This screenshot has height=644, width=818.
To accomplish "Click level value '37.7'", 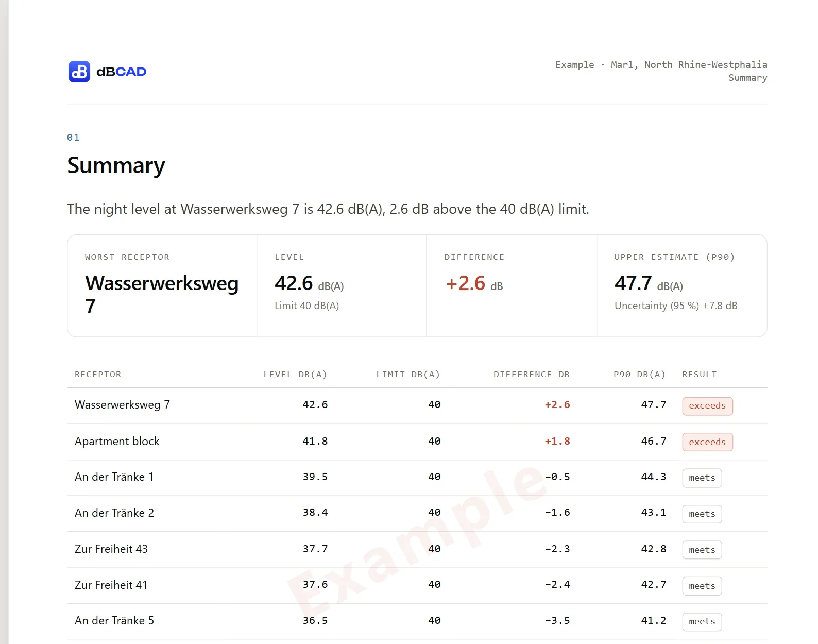I will (x=315, y=549).
